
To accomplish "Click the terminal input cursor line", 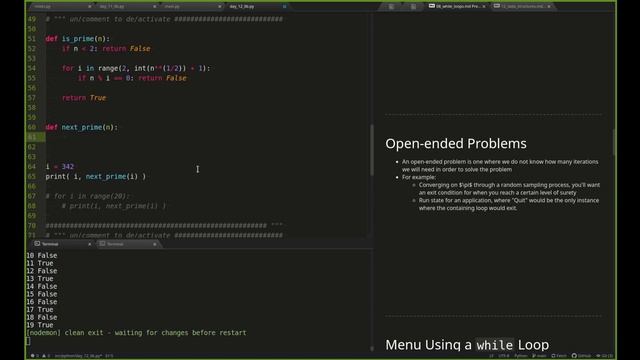I will (28, 340).
